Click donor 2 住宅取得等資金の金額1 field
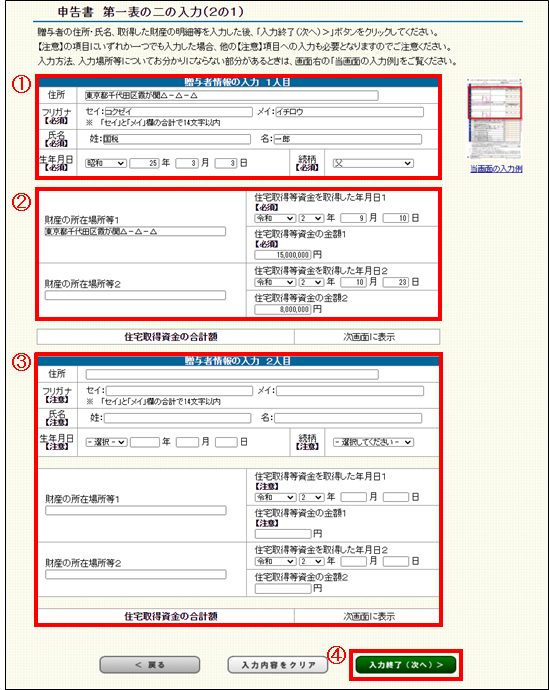The image size is (549, 690). click(x=283, y=534)
